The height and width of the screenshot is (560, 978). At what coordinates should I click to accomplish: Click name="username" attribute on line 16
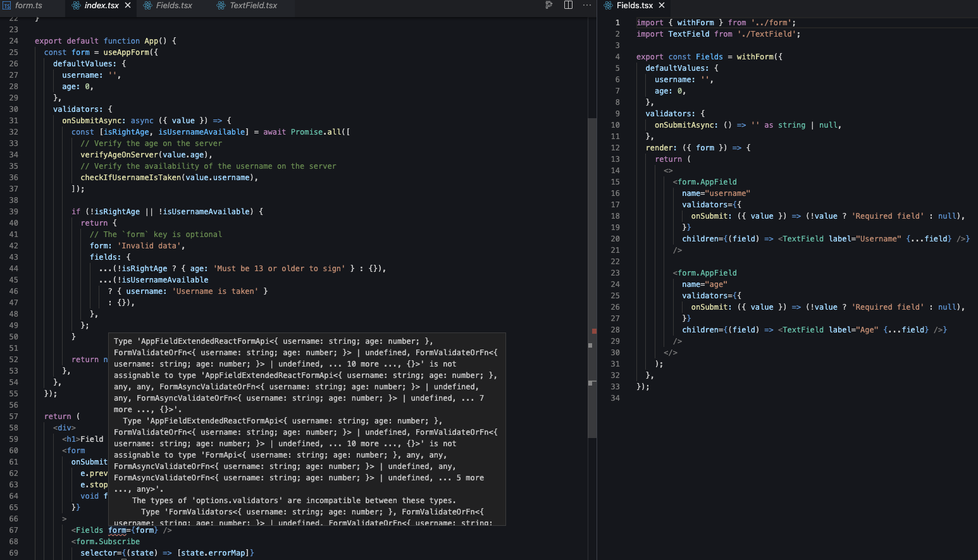[716, 193]
